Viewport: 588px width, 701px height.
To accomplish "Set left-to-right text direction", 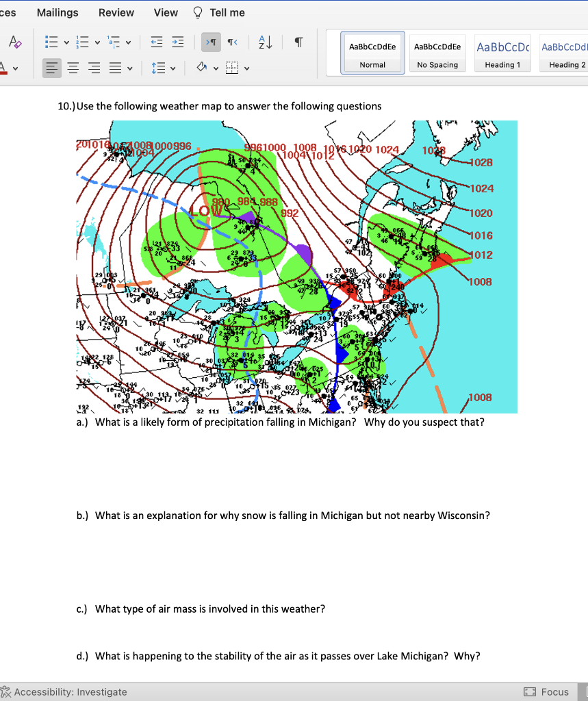I will coord(211,42).
